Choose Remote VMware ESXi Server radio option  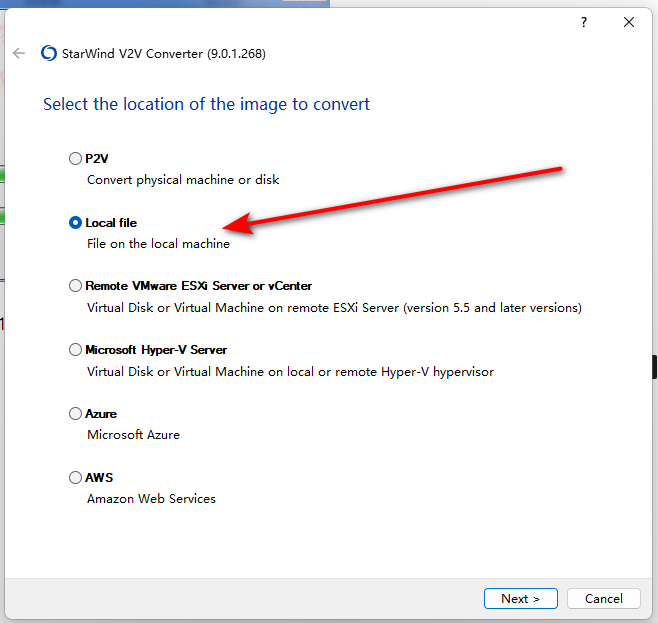pyautogui.click(x=75, y=286)
